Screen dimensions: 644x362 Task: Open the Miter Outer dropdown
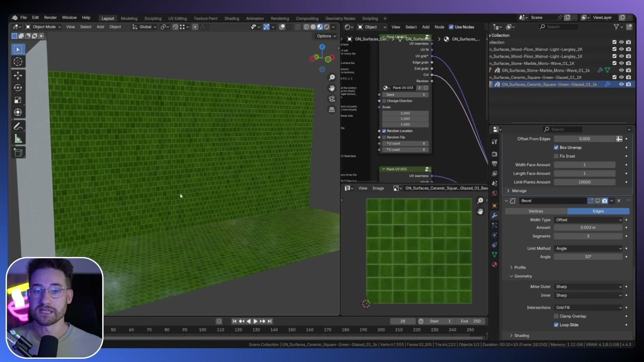point(588,287)
